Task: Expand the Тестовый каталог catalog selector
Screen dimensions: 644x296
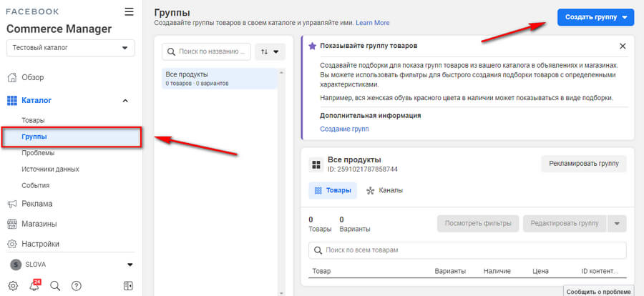Action: pyautogui.click(x=70, y=48)
